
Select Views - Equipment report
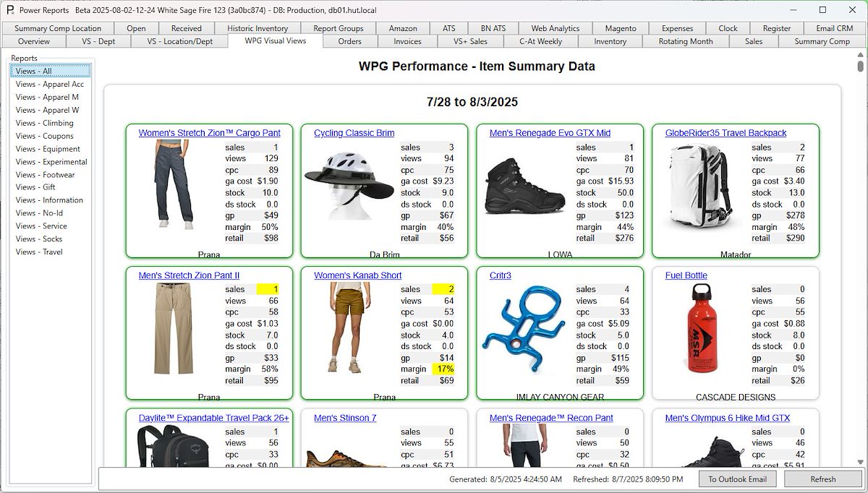pos(50,149)
